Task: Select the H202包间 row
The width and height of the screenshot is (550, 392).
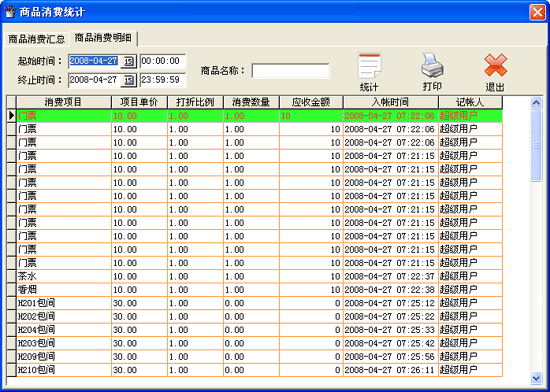Action: [x=260, y=316]
